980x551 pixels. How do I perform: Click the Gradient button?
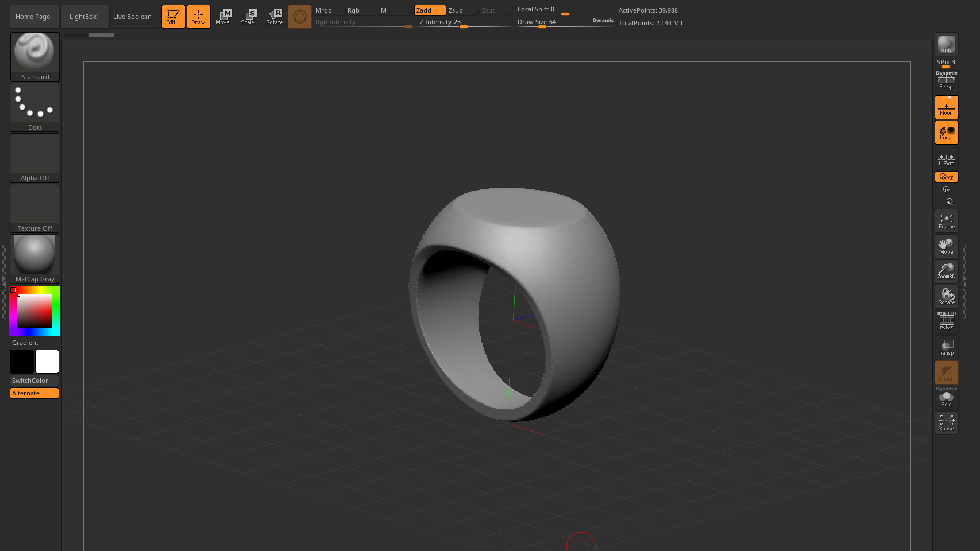(x=34, y=343)
